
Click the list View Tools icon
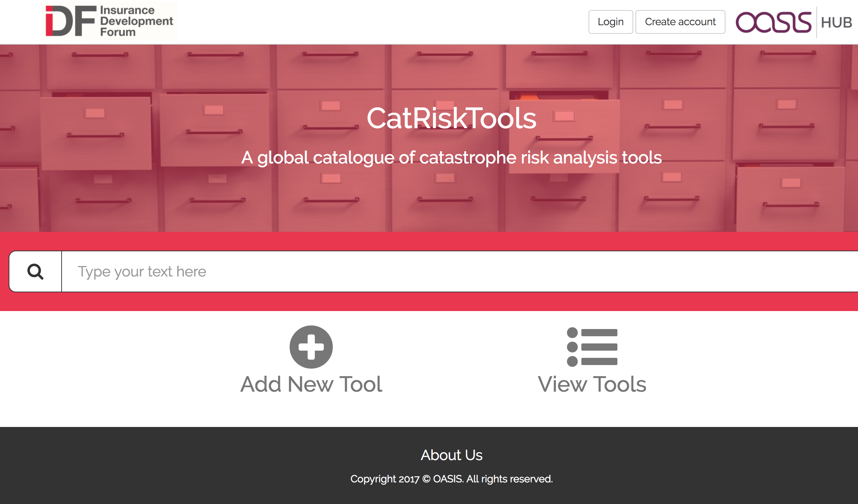point(592,347)
